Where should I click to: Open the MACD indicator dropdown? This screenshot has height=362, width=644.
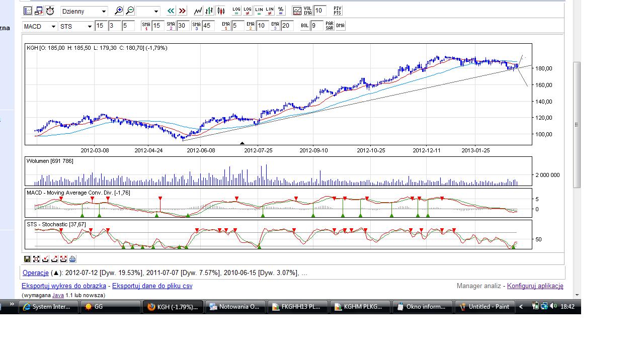tap(40, 26)
